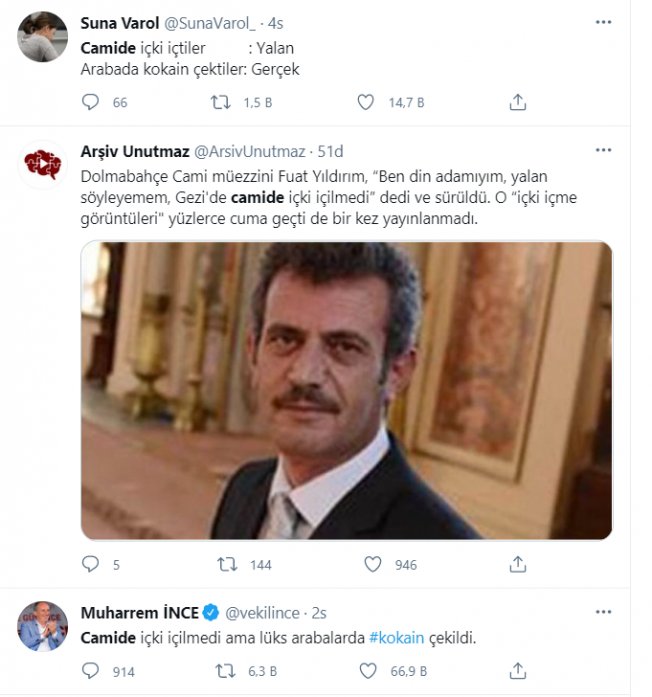
Task: Open more options on Suna Varol's tweet
Action: point(603,22)
